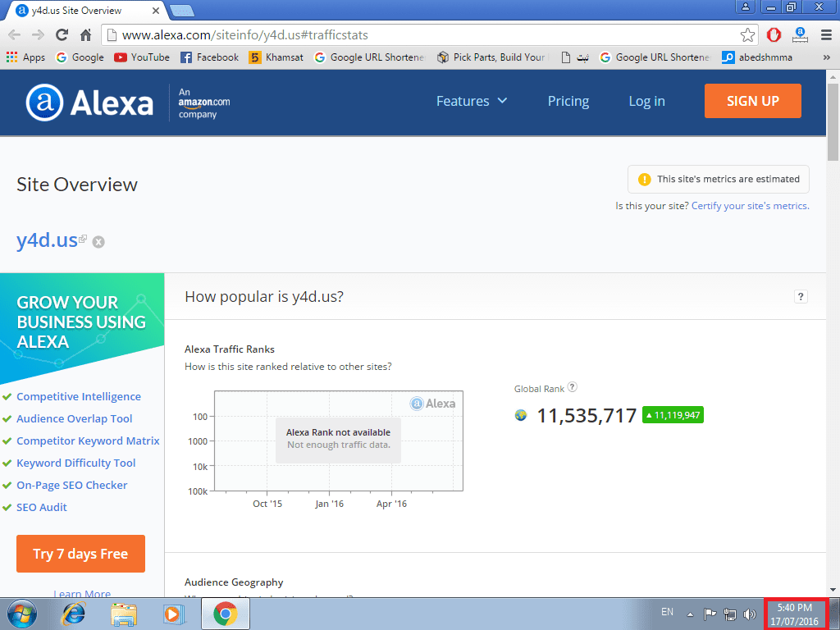Switch to Chrome on the taskbar
The image size is (840, 630).
click(226, 614)
